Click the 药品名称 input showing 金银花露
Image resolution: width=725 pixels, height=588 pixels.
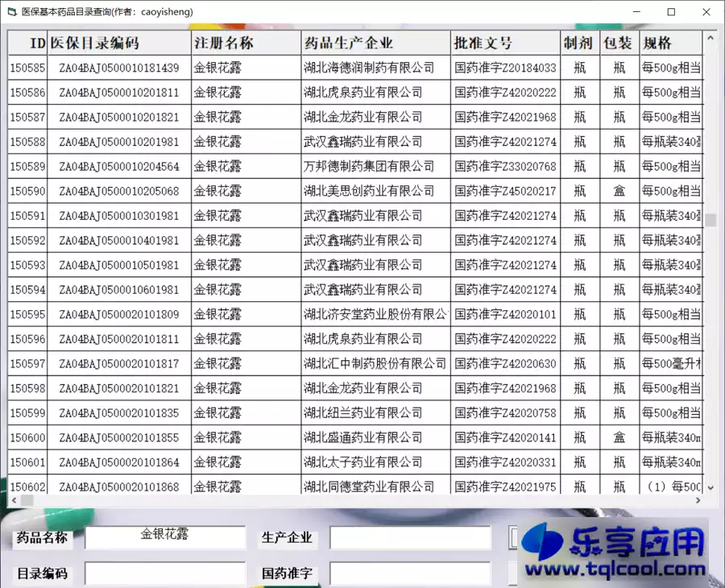(165, 536)
